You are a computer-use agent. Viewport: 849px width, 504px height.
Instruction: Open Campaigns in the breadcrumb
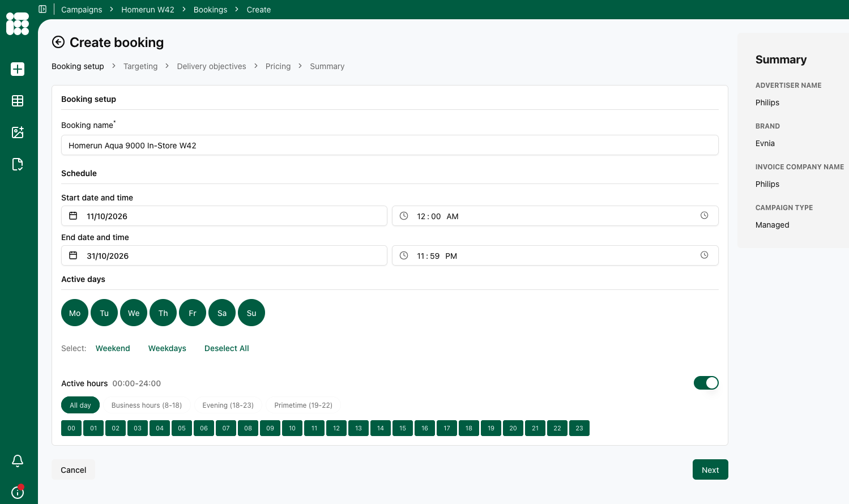point(82,10)
